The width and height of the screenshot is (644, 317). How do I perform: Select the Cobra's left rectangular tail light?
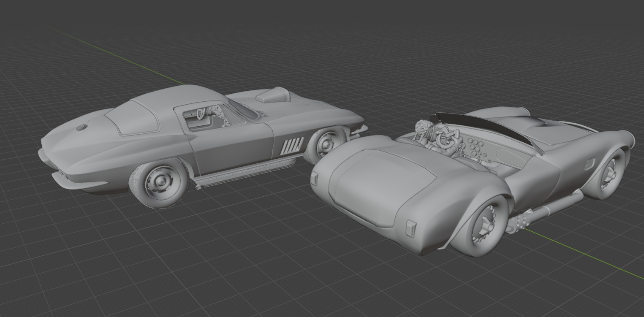314,179
